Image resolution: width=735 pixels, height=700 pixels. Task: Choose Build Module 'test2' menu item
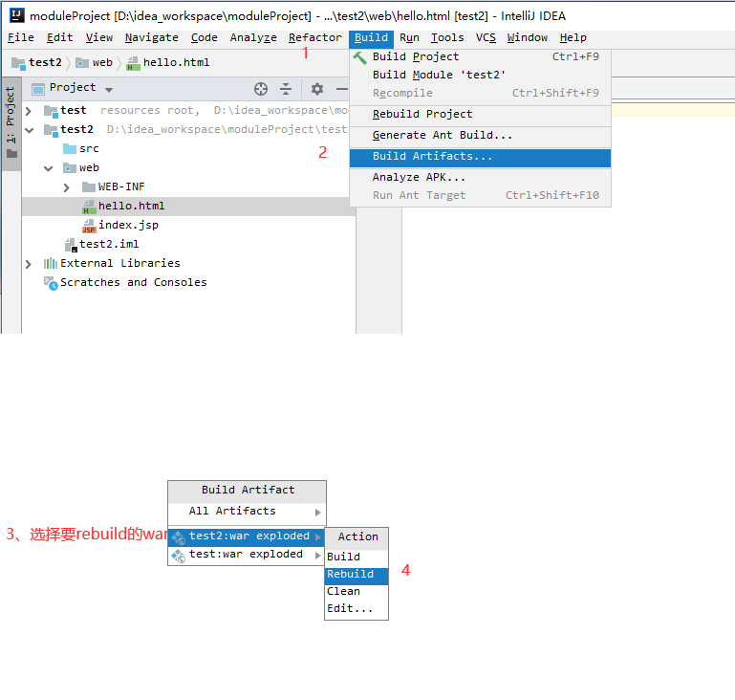coord(480,75)
